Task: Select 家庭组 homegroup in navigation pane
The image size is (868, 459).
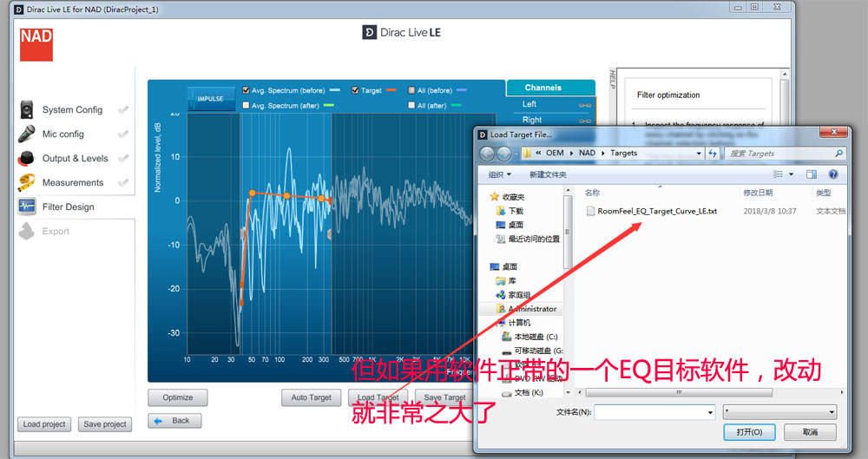Action: 513,295
